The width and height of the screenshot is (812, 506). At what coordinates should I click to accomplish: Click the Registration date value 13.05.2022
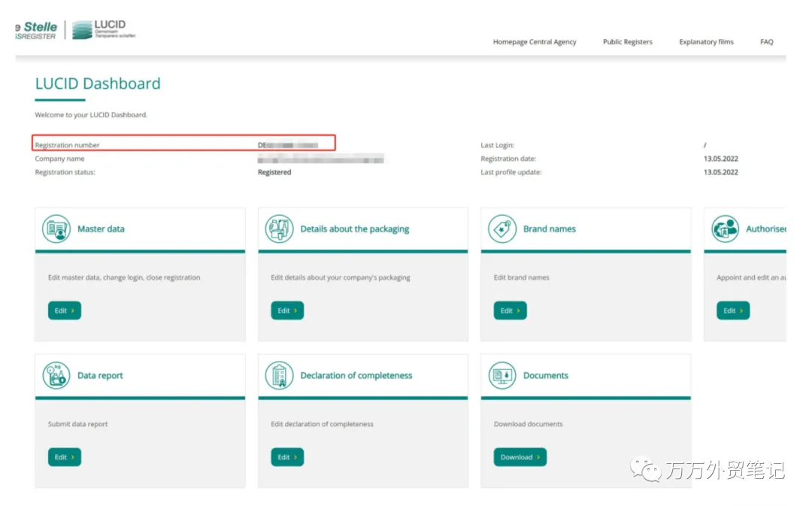[721, 159]
